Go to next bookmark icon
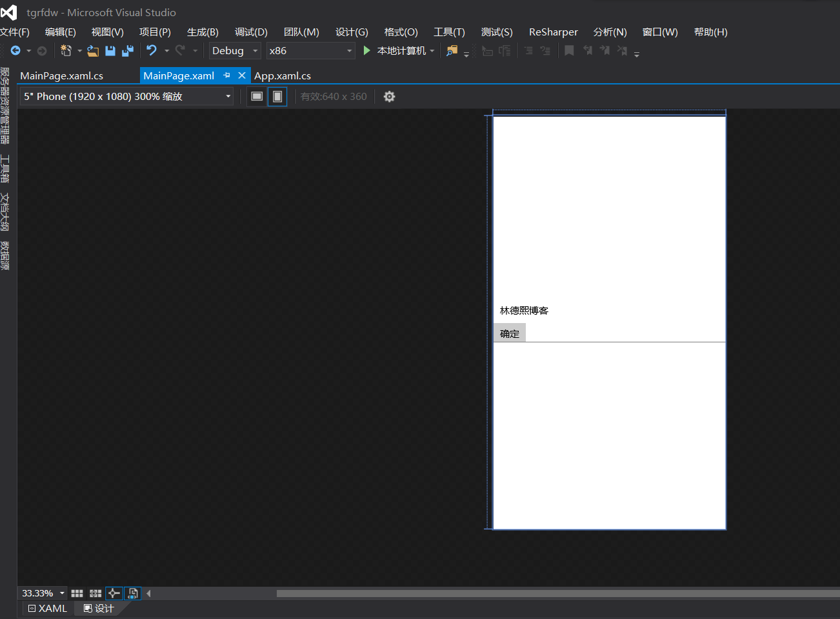This screenshot has width=840, height=619. 605,50
